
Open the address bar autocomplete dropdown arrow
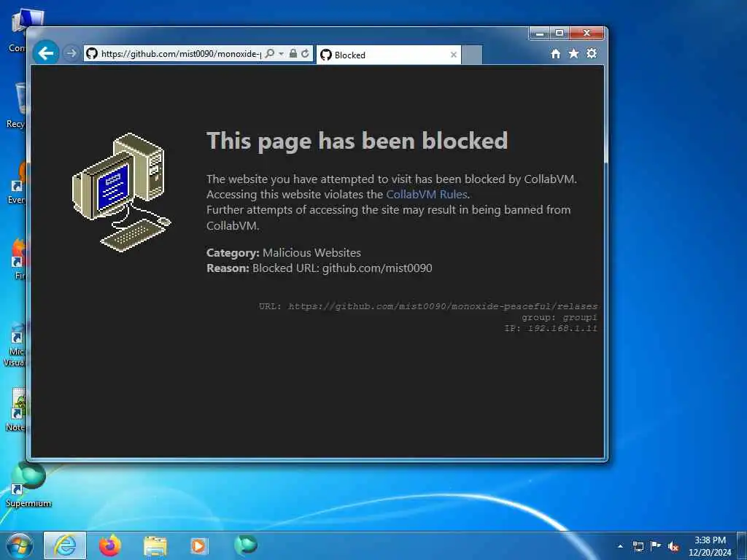pos(281,53)
